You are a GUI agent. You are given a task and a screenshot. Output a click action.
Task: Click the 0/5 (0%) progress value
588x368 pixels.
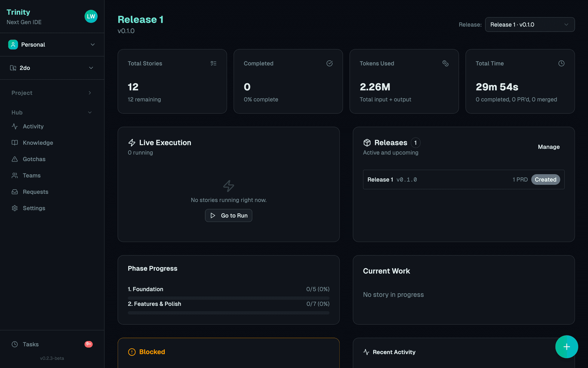tap(318, 289)
